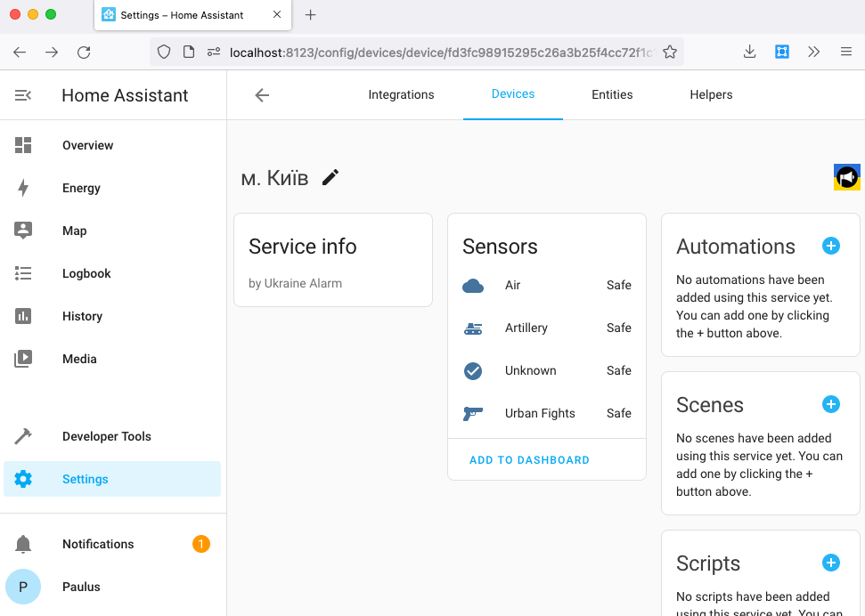Bookmark this page with star icon
Screen dimensions: 865x616
click(670, 53)
